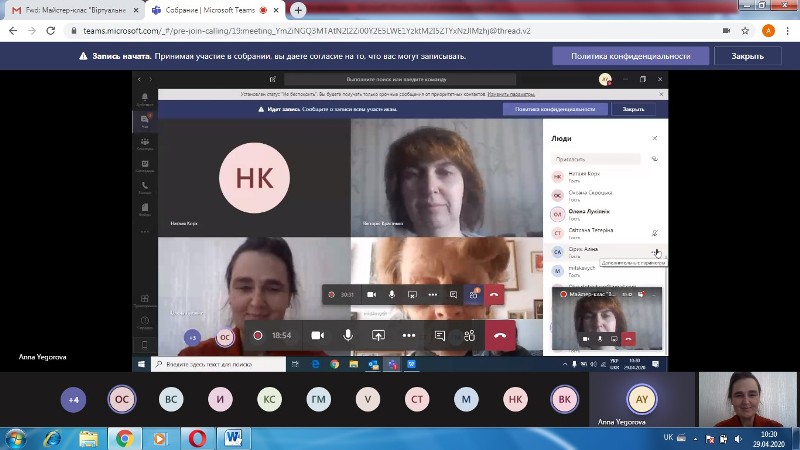This screenshot has height=450, width=800.
Task: Click the shared-screen Teams search command box
Action: [x=400, y=80]
